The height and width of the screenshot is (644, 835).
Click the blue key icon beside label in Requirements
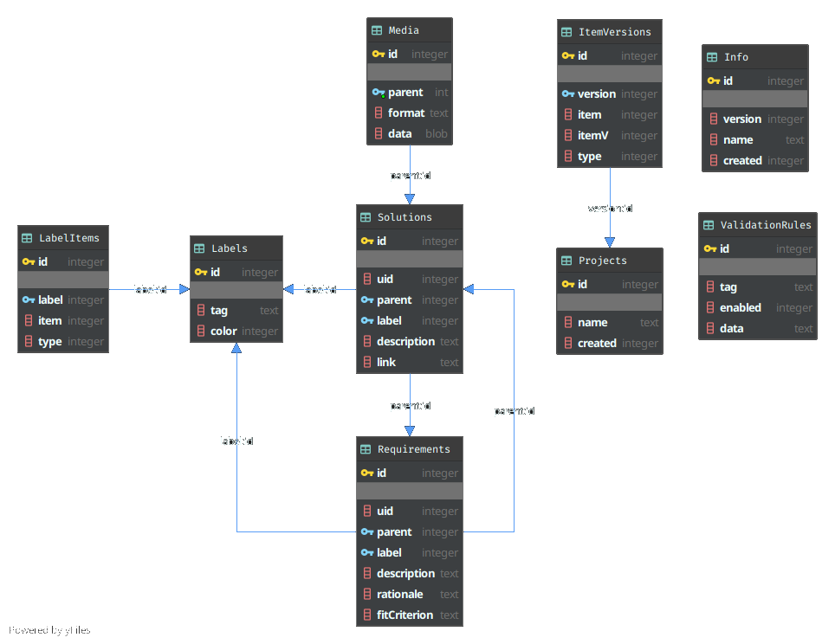coord(366,552)
